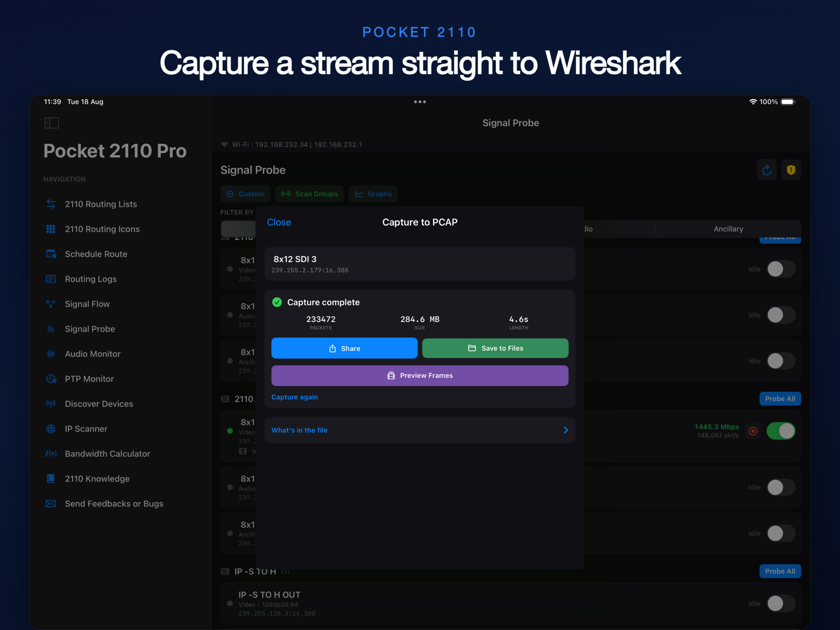Click the Wi-Fi icon beside IP address
840x630 pixels.
[x=225, y=144]
